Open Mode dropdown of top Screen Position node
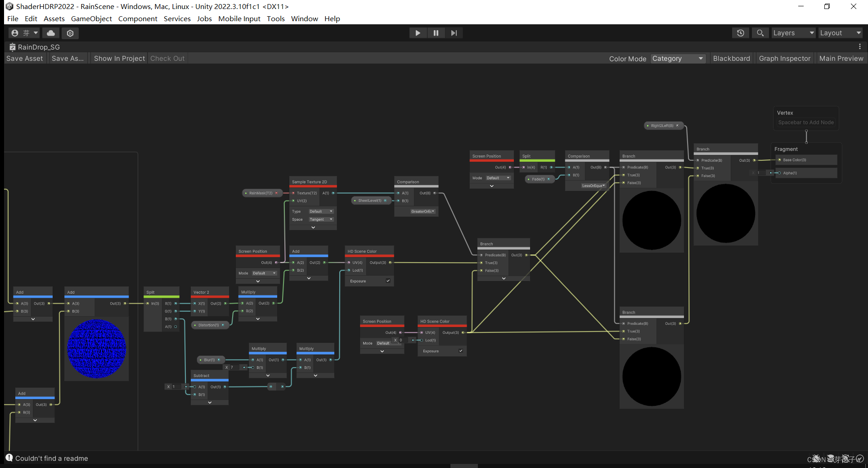This screenshot has height=468, width=868. 498,178
